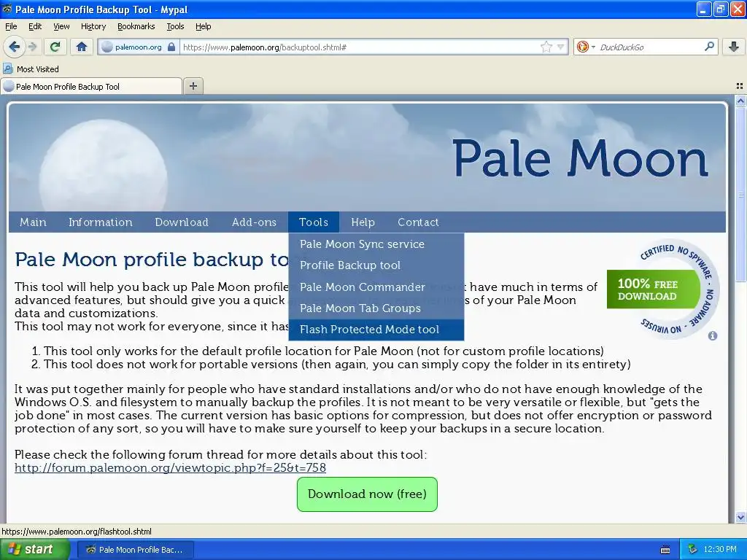Open the forum.palemoon.org viewtopic link
This screenshot has width=747, height=560.
(x=170, y=467)
